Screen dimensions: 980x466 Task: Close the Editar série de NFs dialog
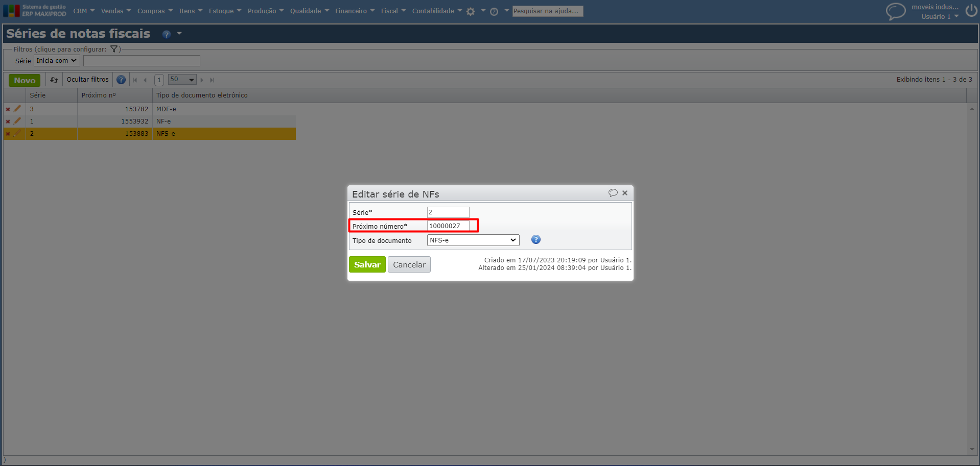click(x=625, y=193)
